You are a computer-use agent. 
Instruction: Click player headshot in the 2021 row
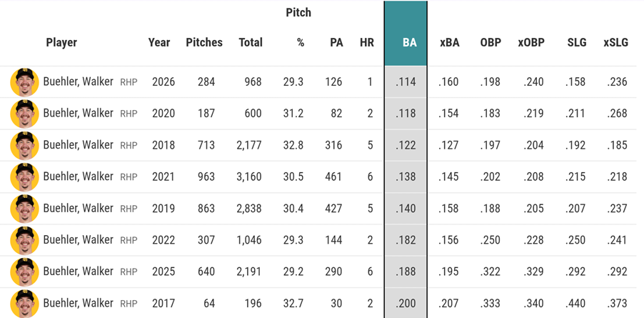(25, 177)
